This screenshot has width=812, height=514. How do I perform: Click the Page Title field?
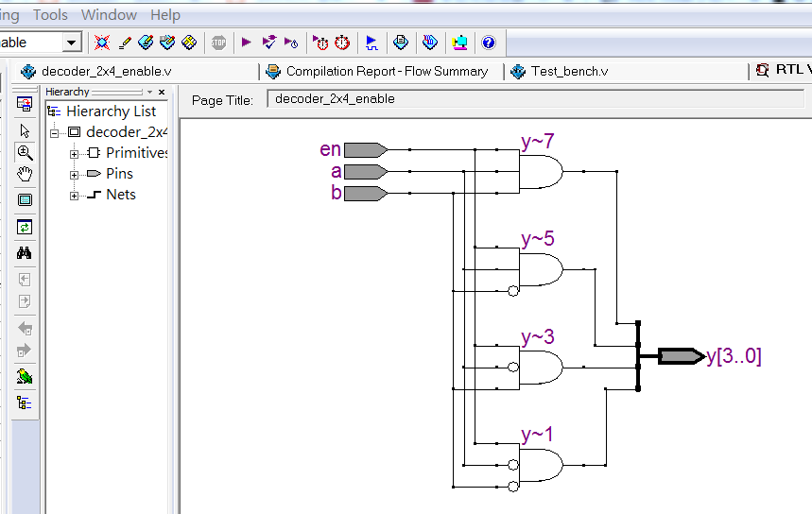click(535, 99)
